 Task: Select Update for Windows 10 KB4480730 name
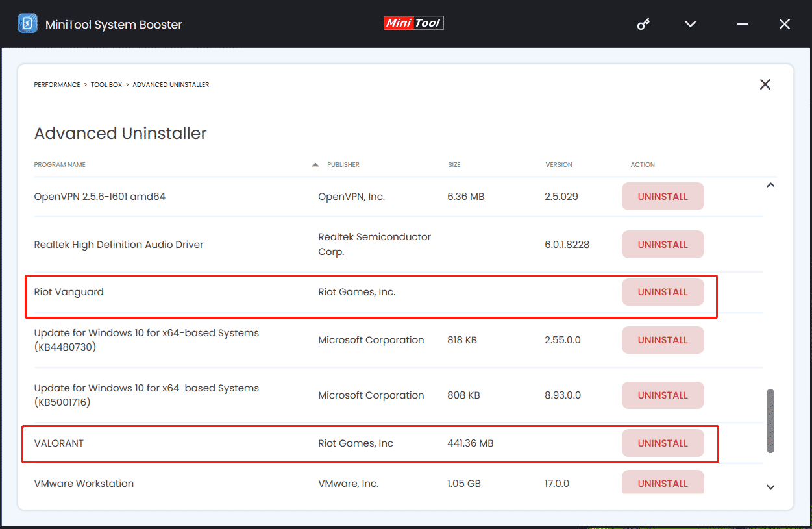coord(147,340)
